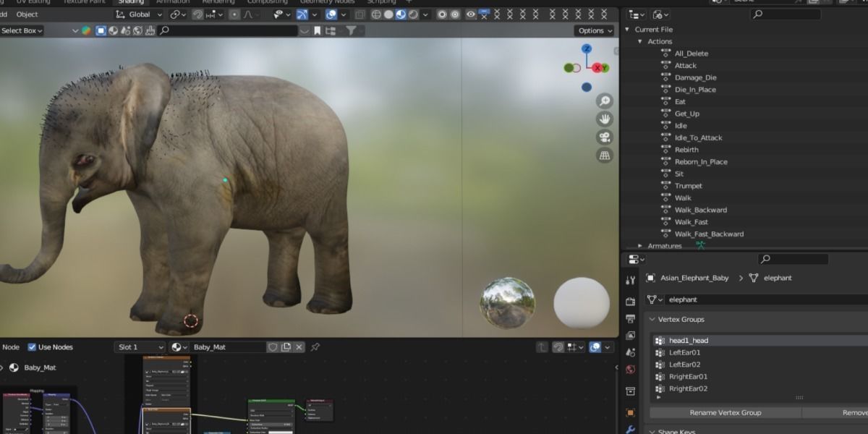Click the armature icon beside Armatures

(700, 245)
